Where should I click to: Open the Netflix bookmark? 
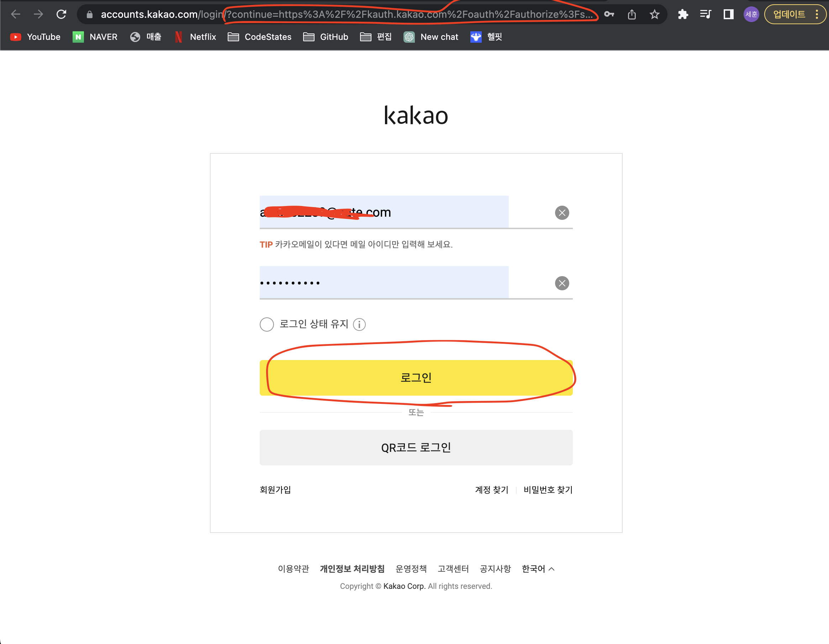coord(195,37)
